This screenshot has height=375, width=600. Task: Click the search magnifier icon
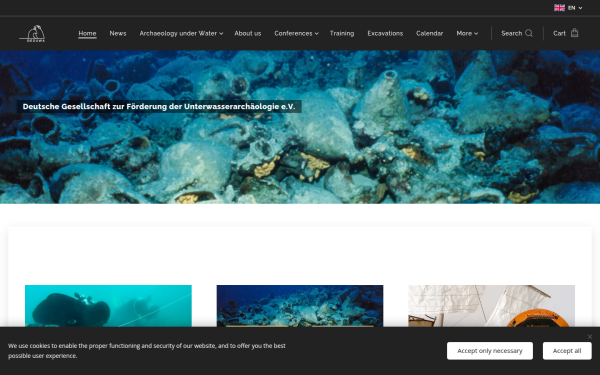(x=529, y=33)
